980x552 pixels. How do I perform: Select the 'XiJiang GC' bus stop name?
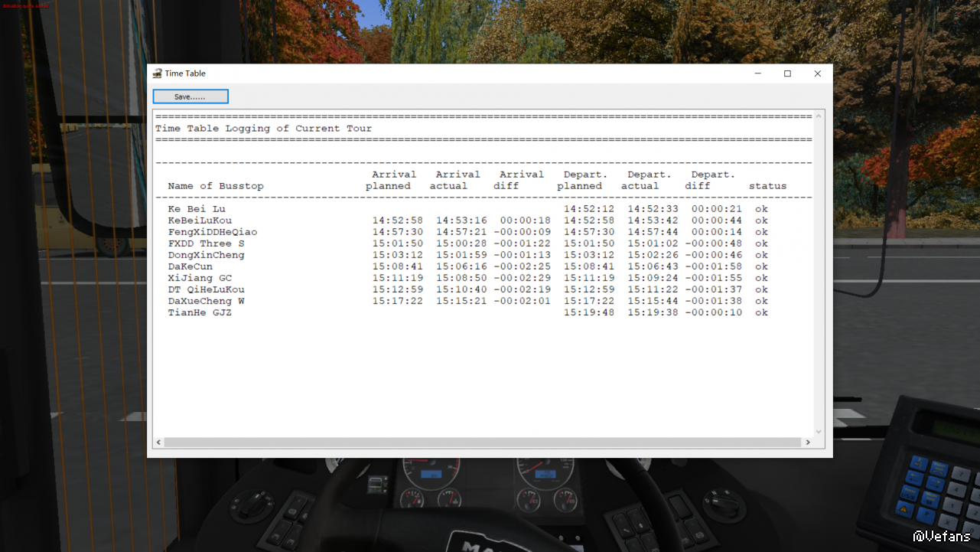(x=200, y=278)
